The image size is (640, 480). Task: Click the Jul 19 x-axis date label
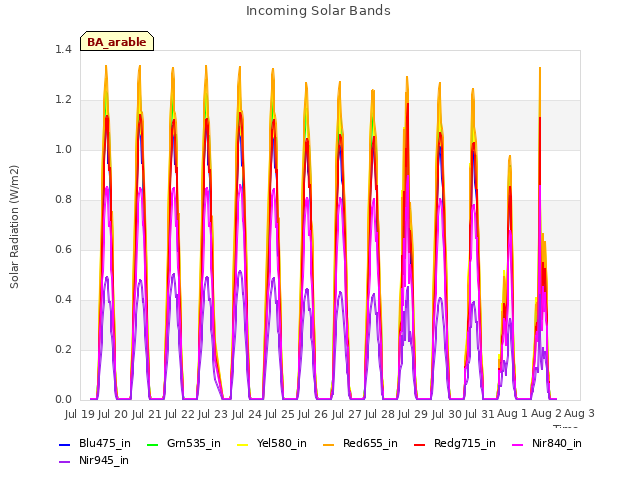[80, 414]
